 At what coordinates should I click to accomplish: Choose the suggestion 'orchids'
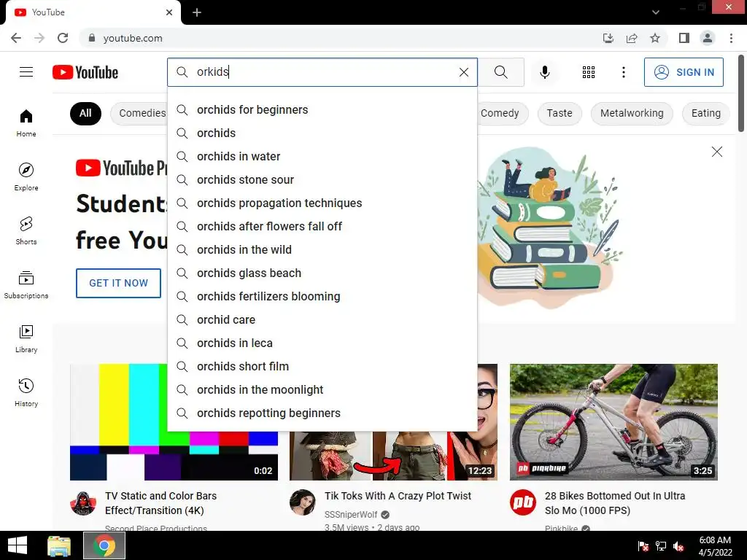[x=322, y=133]
